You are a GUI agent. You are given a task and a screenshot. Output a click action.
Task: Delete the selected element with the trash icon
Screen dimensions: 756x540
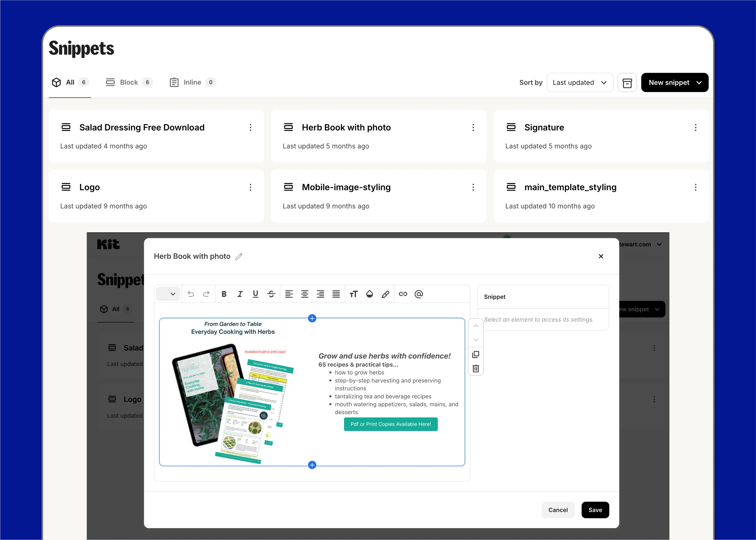point(476,368)
